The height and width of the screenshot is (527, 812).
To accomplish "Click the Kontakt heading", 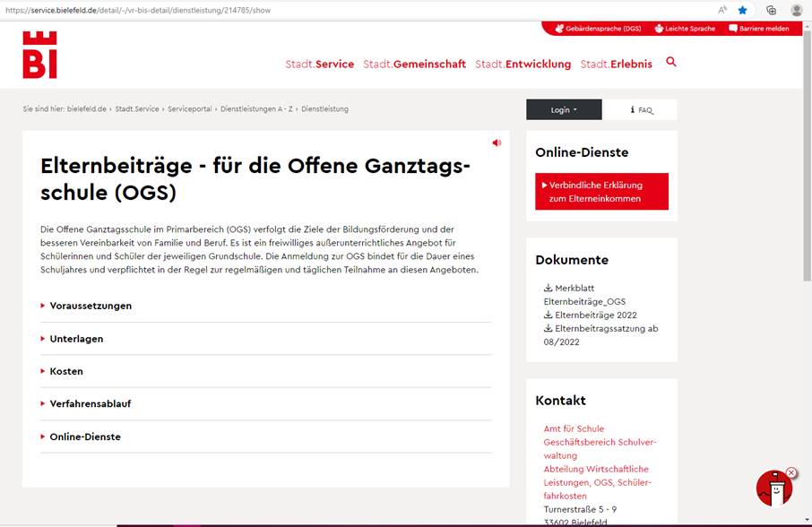I will (560, 401).
